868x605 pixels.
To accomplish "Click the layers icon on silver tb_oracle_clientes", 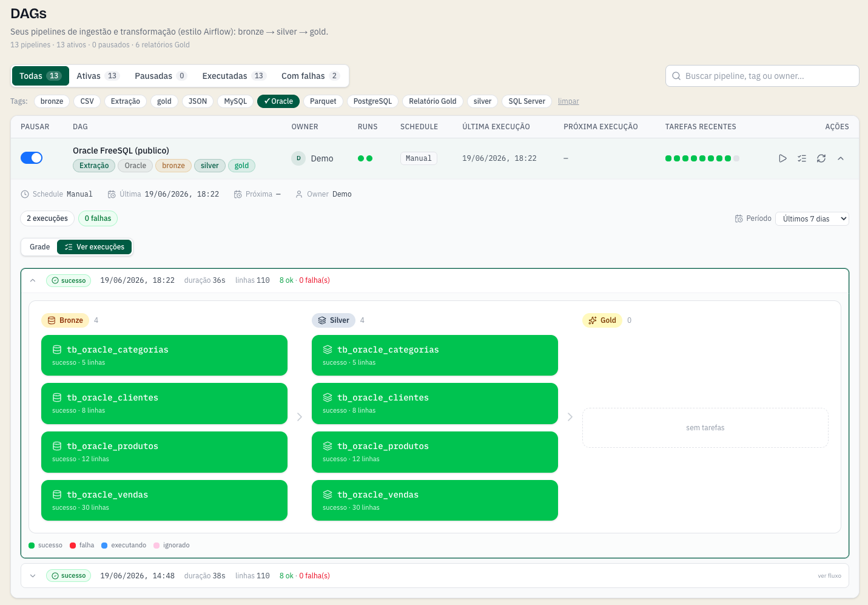I will (328, 397).
